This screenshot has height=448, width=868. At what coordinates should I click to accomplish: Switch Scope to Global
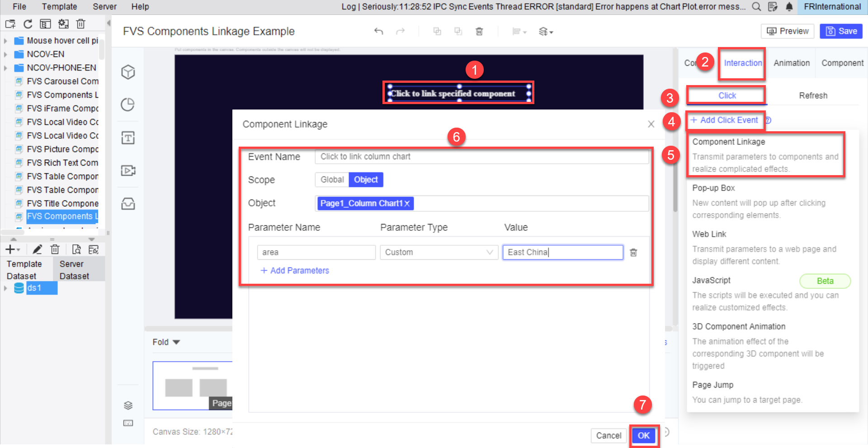click(332, 180)
